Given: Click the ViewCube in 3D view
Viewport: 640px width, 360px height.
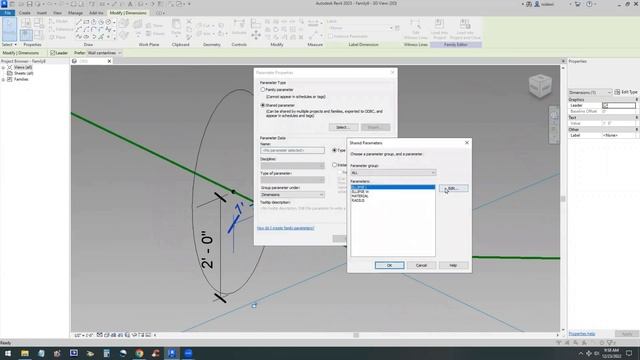Looking at the screenshot, I should pos(540,85).
